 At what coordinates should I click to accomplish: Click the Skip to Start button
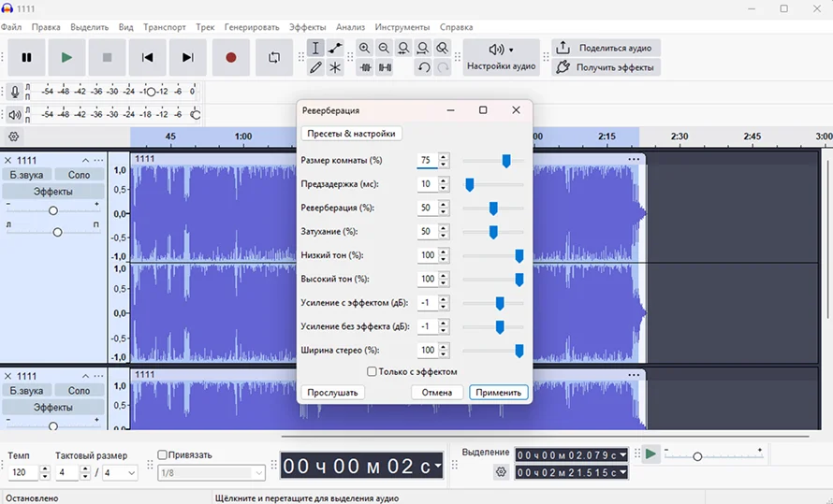click(147, 58)
